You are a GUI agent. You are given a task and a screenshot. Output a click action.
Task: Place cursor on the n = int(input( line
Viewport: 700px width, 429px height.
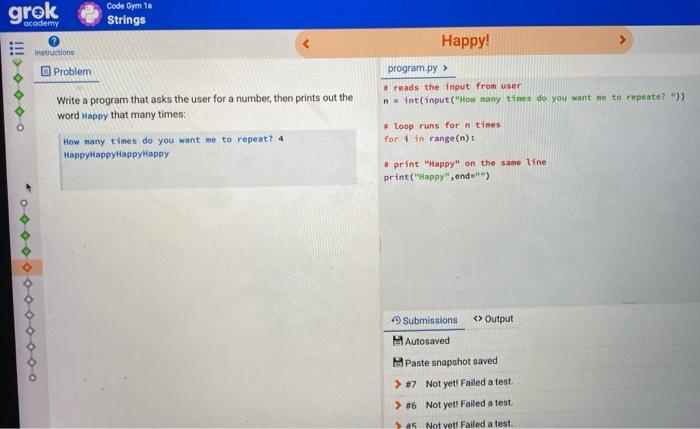pyautogui.click(x=534, y=99)
